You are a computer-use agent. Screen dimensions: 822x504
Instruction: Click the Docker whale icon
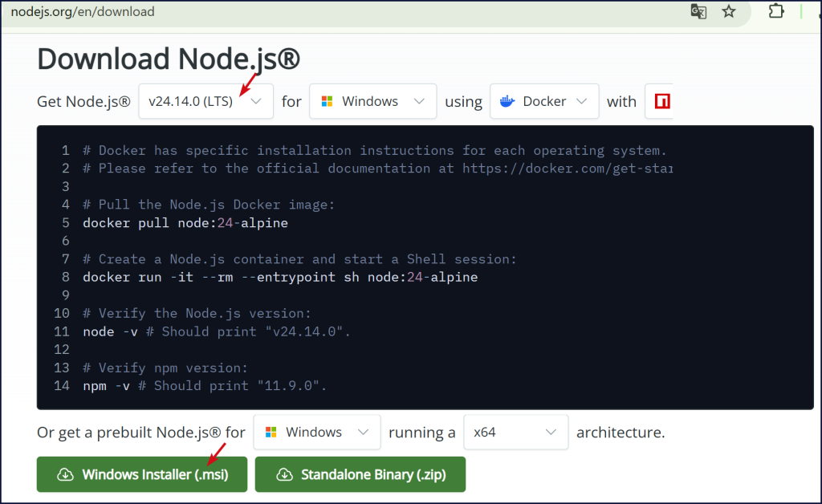(507, 101)
